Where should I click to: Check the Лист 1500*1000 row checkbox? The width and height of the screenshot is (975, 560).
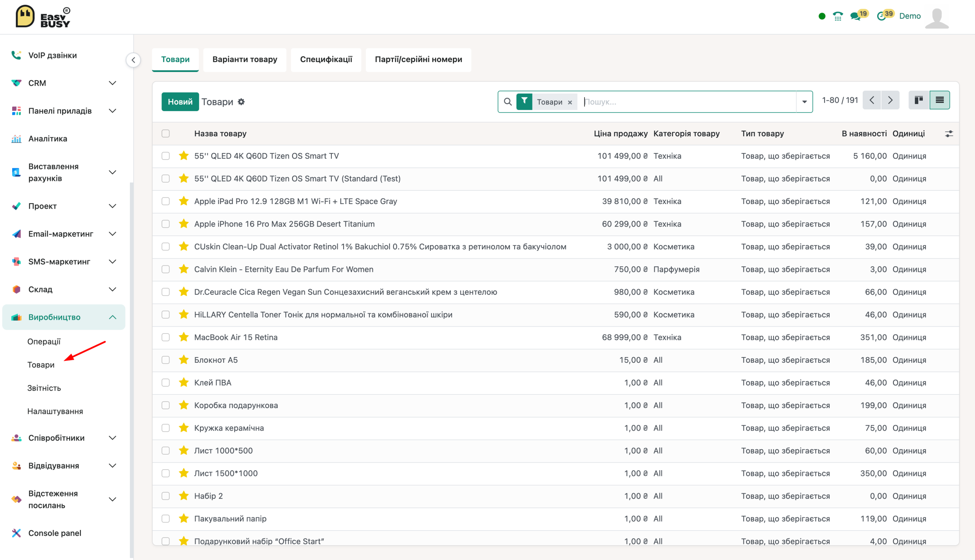[165, 474]
